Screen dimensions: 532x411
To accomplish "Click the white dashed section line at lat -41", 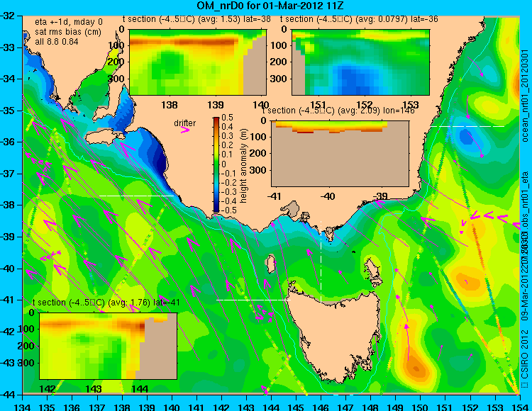I will [253, 300].
